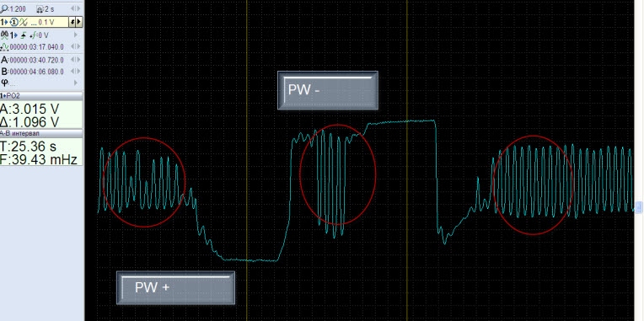Click the PW - label button

pyautogui.click(x=328, y=90)
